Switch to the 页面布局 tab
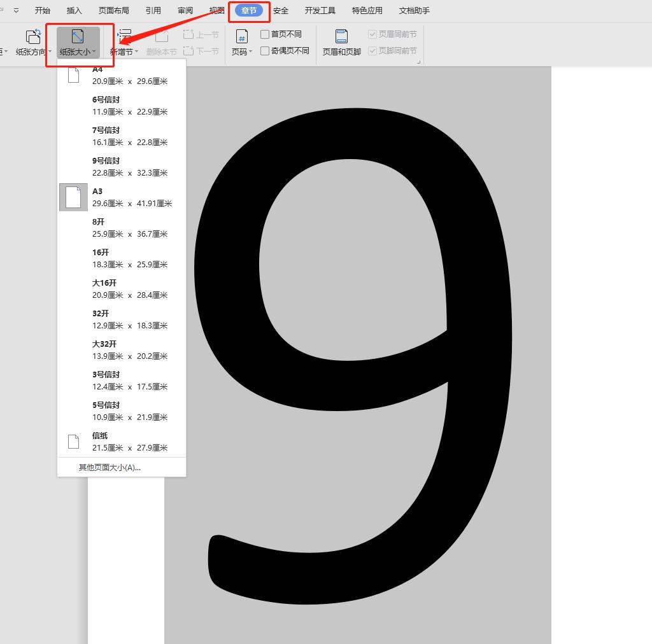Viewport: 652px width, 644px height. coord(114,11)
